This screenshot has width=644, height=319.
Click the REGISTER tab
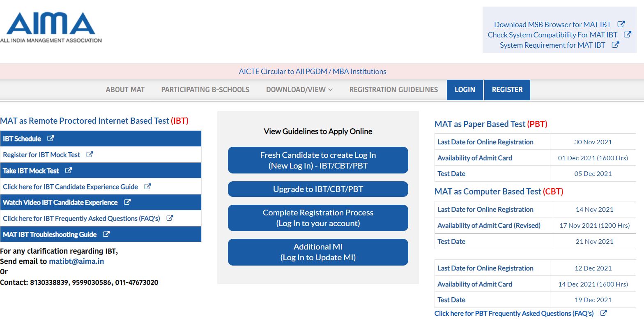point(507,90)
